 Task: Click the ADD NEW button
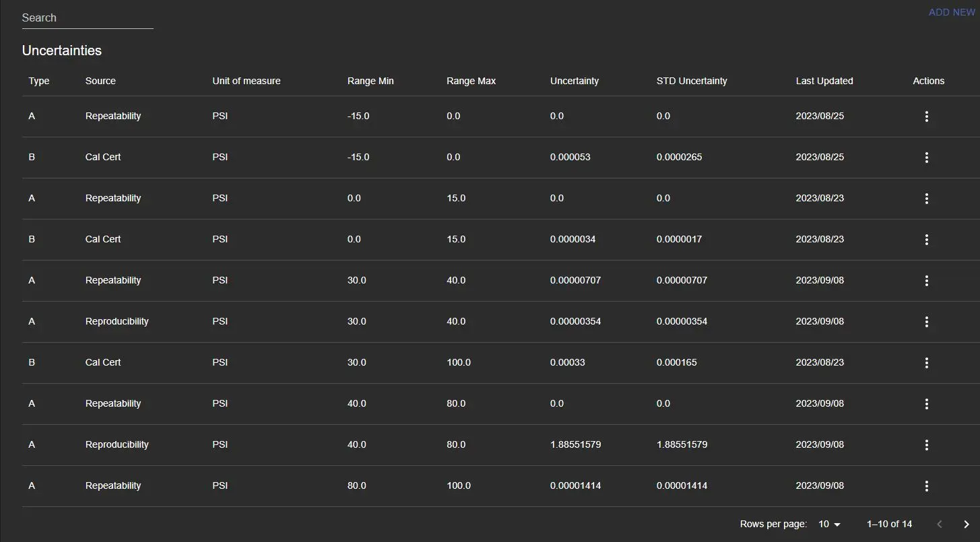coord(952,12)
